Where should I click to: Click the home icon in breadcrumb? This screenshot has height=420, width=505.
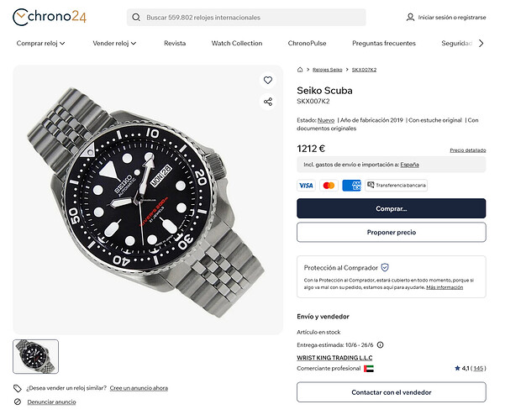click(x=300, y=70)
